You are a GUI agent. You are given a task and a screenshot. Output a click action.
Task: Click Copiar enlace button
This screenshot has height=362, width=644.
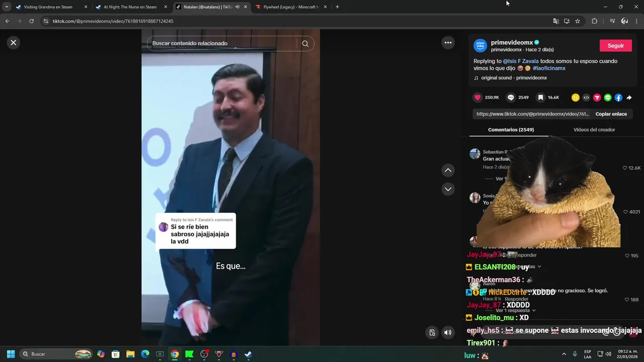point(611,114)
